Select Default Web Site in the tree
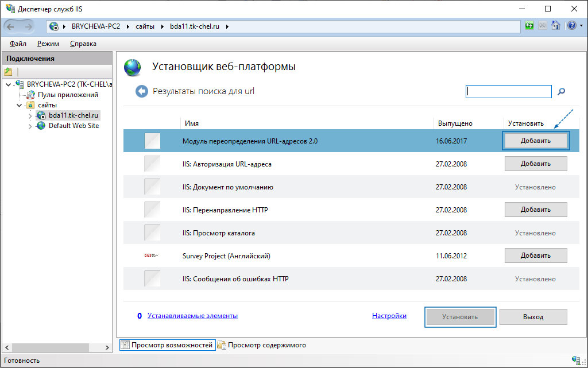Viewport: 588px width, 368px height. 74,126
